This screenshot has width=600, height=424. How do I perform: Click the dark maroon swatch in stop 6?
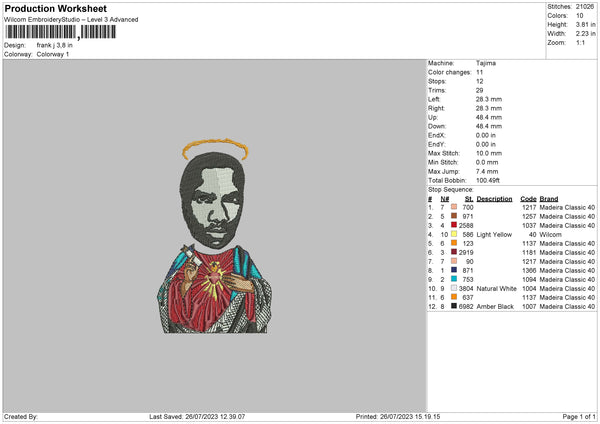pos(456,252)
